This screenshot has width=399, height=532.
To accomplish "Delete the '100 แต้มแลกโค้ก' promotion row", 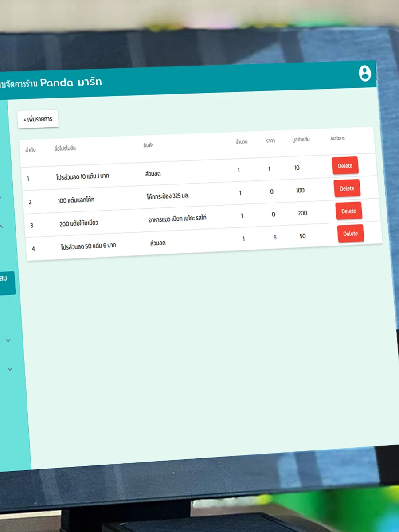I will coord(347,188).
